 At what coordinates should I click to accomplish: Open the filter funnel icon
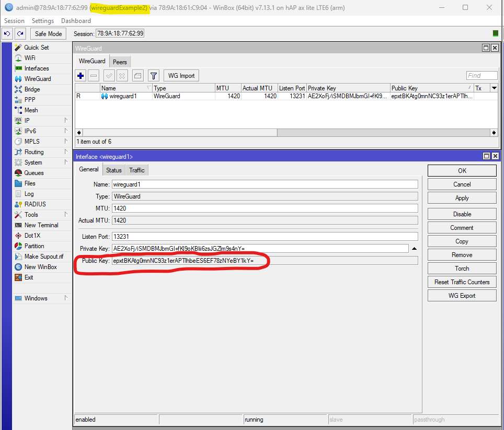(154, 76)
